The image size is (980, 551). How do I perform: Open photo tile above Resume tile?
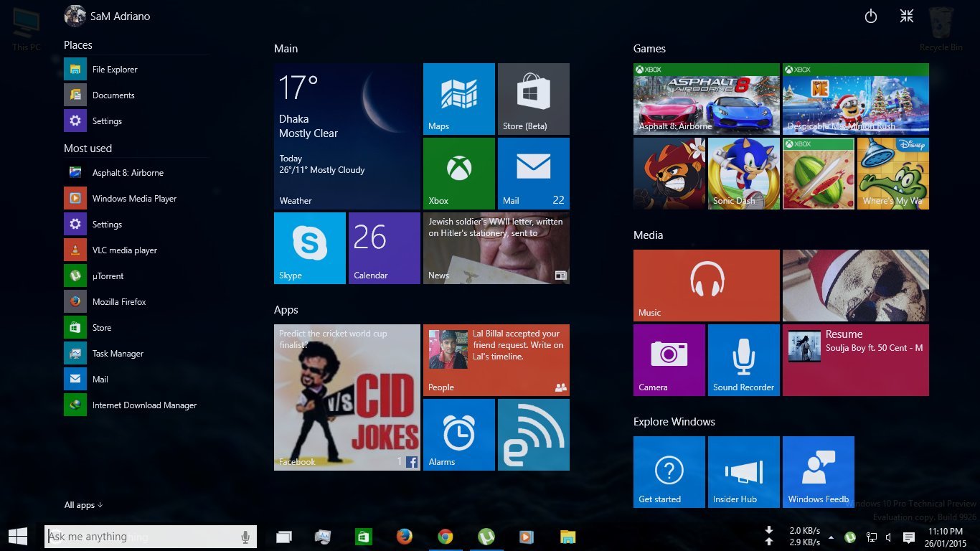[856, 286]
